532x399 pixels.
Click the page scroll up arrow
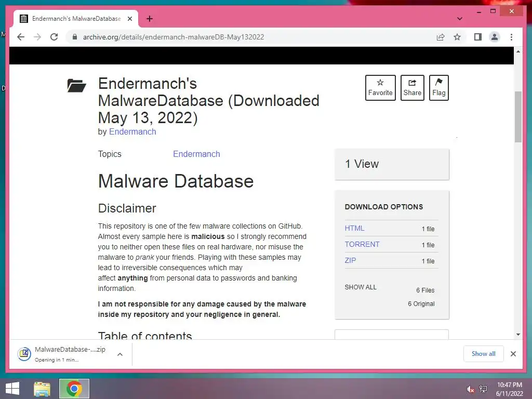518,51
